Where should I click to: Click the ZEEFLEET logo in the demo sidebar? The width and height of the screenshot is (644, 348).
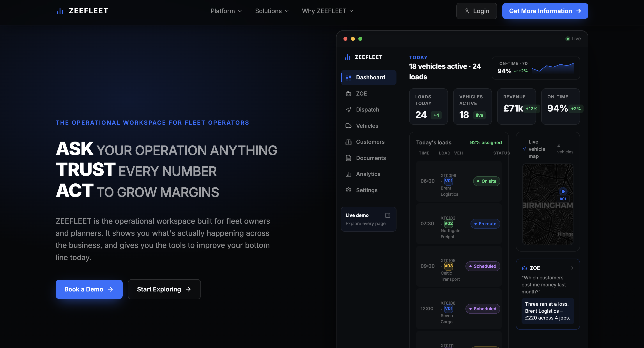[363, 57]
